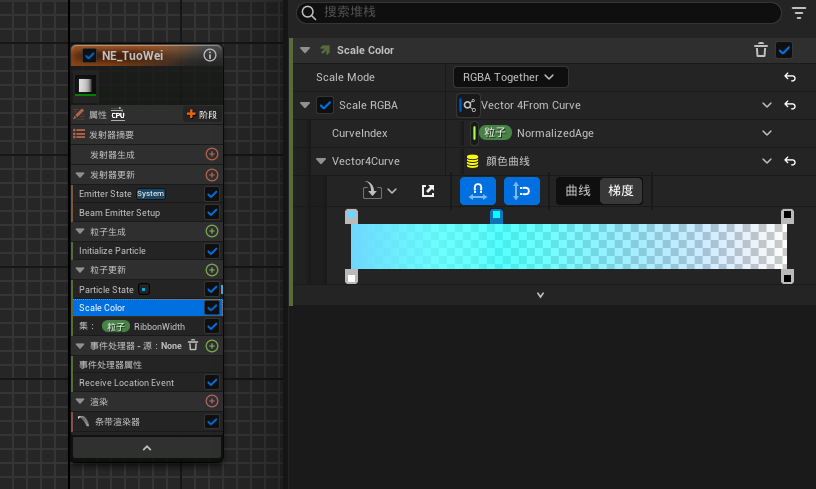Disable Receive Location Event checkbox
The height and width of the screenshot is (489, 816).
212,382
